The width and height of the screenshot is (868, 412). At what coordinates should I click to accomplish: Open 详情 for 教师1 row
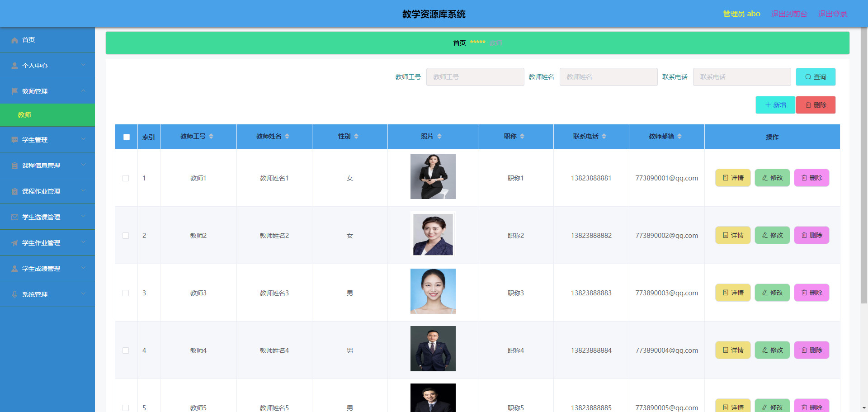[733, 178]
